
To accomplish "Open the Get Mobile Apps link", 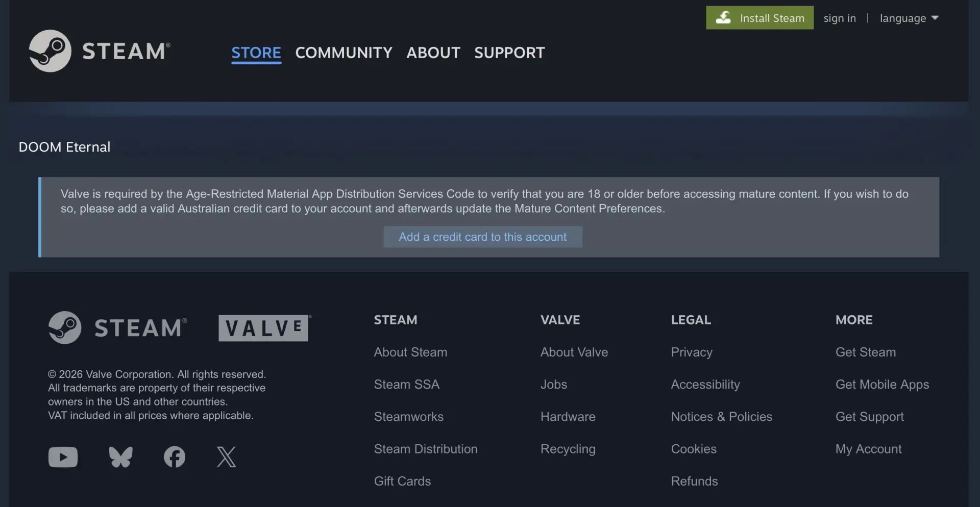I will (x=882, y=385).
